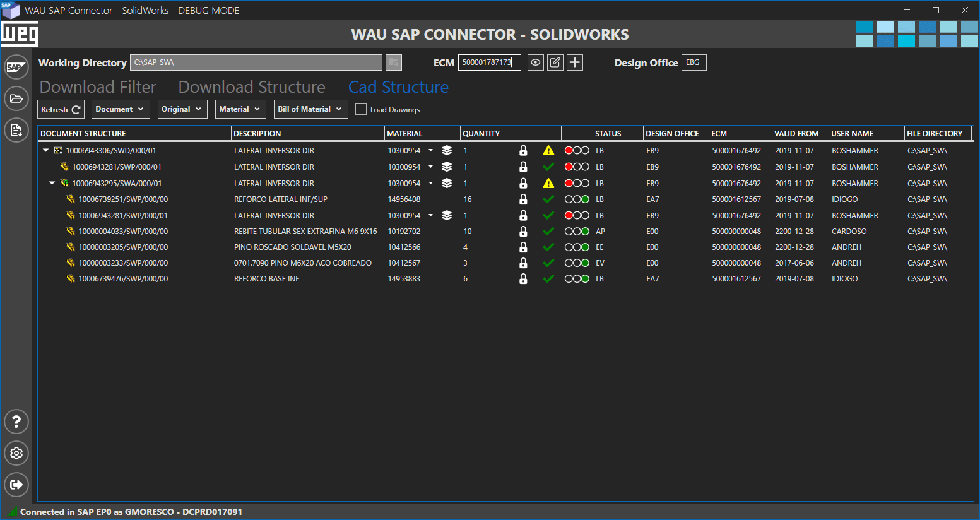
Task: Click green checkmark on REFORCO BASE INF row
Action: tap(548, 278)
